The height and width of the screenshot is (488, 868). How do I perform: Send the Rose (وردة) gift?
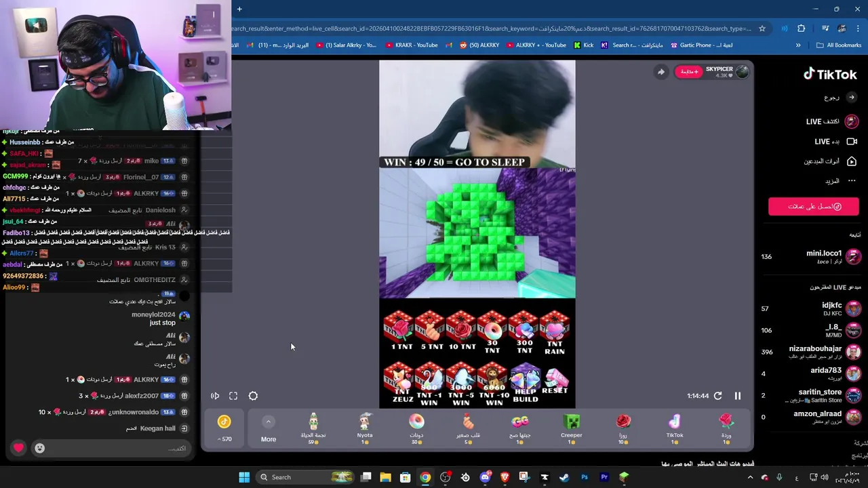[726, 429]
